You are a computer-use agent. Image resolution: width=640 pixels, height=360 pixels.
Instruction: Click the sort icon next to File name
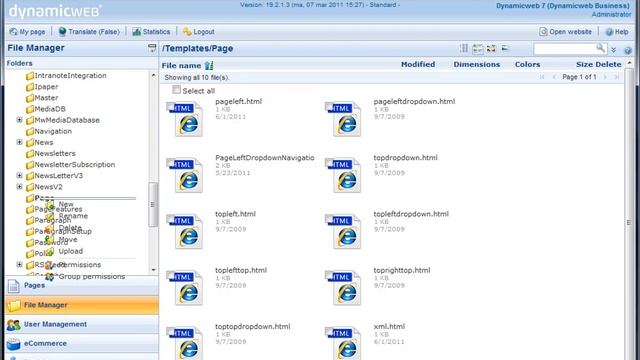209,65
